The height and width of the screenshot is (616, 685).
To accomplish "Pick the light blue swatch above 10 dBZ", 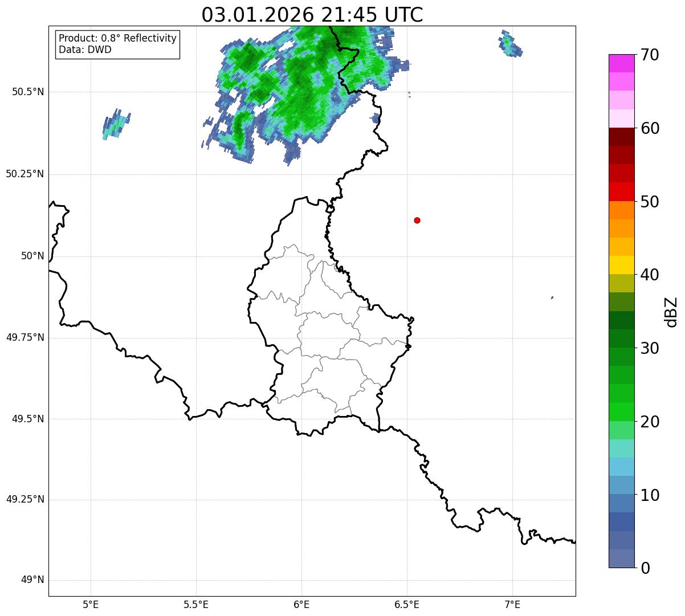I will (x=621, y=467).
